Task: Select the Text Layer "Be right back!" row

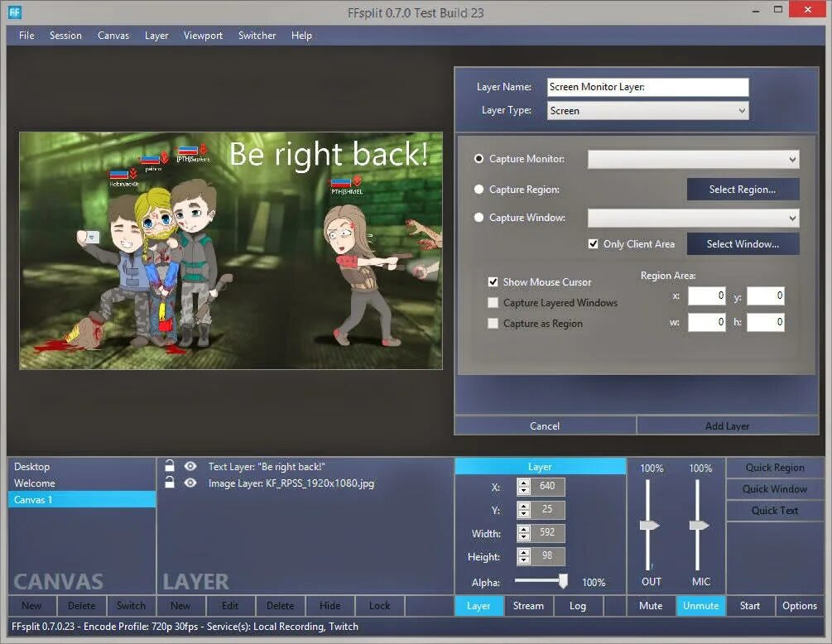Action: pos(305,467)
